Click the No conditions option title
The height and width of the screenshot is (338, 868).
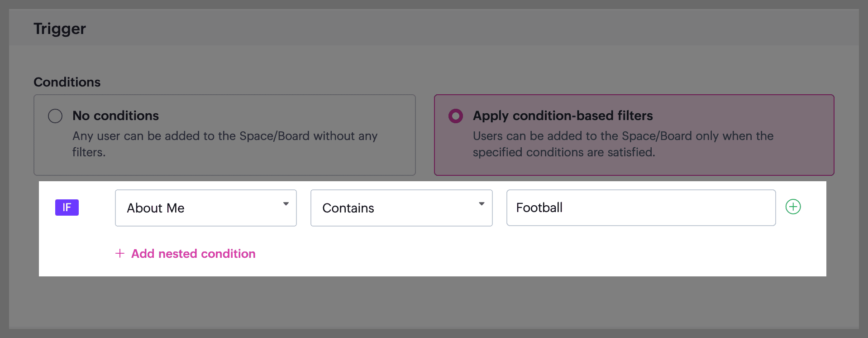[115, 116]
